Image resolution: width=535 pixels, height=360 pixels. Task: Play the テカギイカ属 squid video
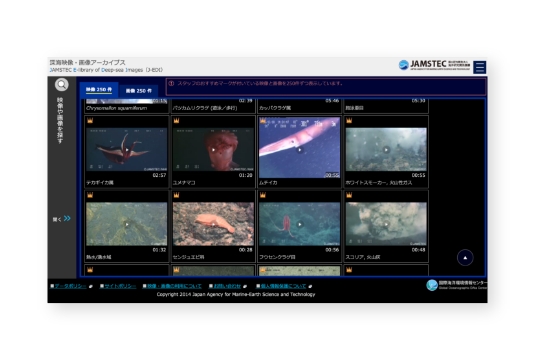(x=127, y=149)
